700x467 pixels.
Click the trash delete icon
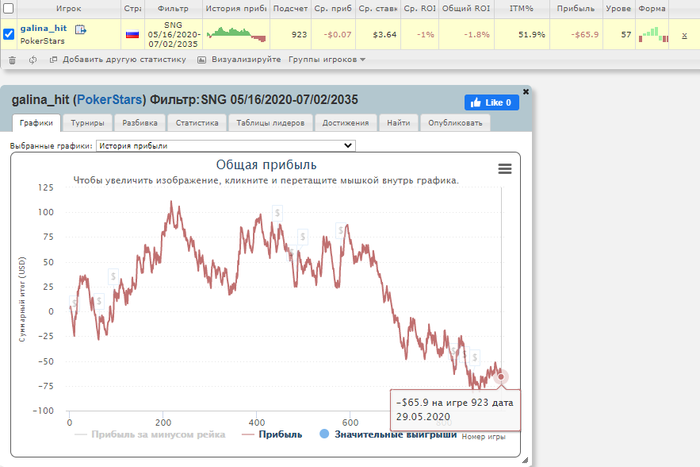point(12,60)
